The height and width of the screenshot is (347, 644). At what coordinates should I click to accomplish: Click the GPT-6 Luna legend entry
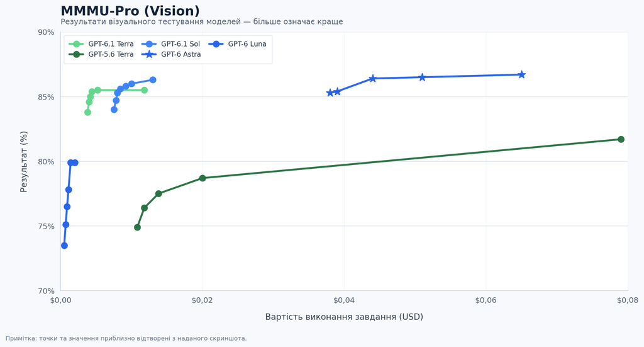pyautogui.click(x=237, y=44)
